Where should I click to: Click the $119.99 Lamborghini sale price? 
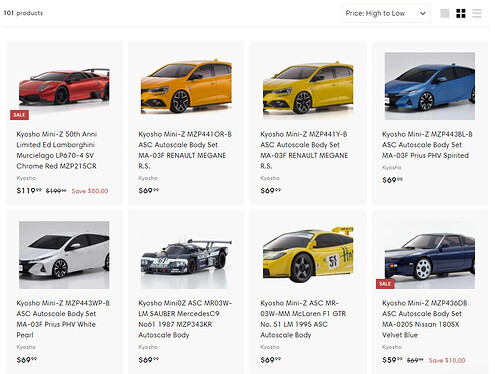click(x=29, y=191)
